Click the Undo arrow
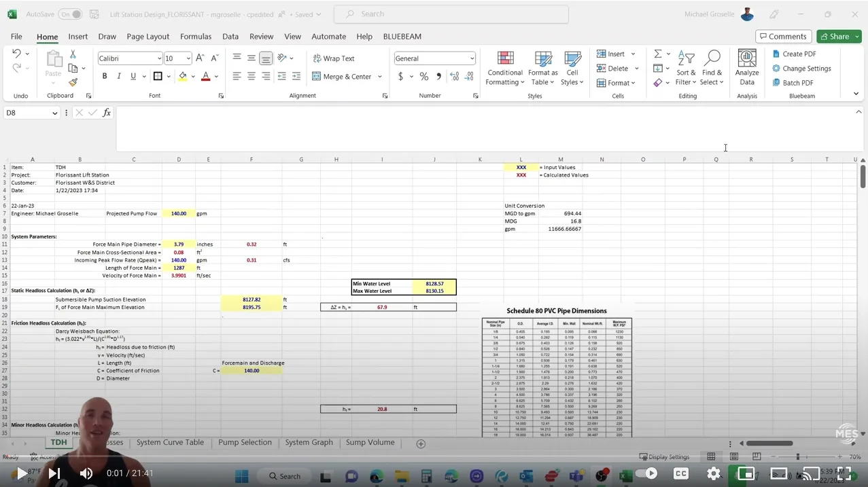The width and height of the screenshot is (868, 487). (17, 54)
